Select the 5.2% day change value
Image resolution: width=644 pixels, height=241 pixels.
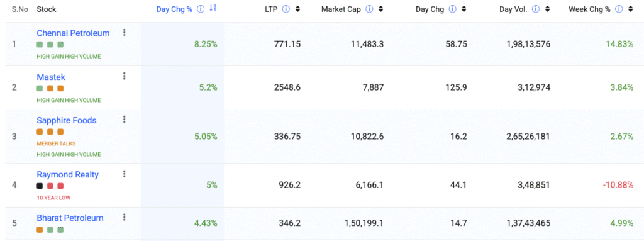click(x=209, y=87)
